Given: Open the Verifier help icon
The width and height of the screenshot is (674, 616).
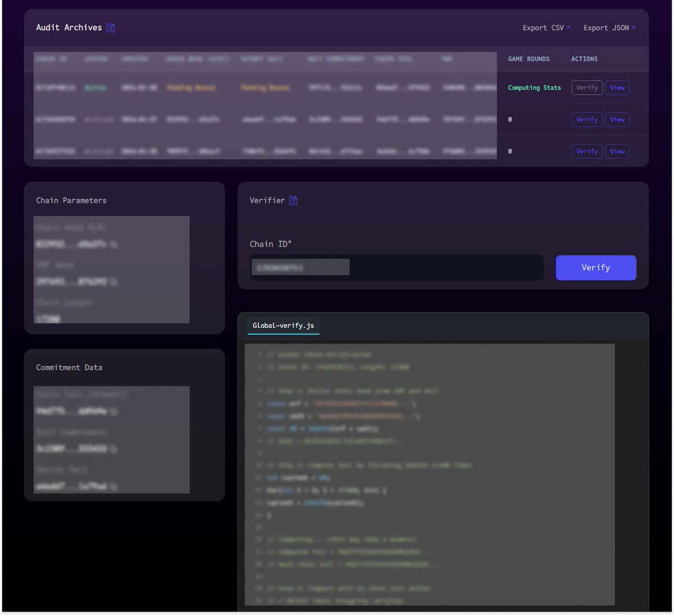Looking at the screenshot, I should [x=293, y=200].
